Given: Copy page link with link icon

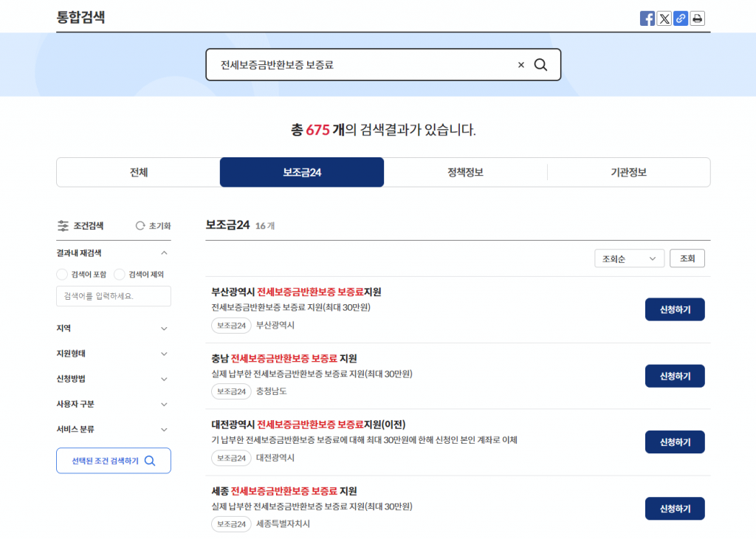Looking at the screenshot, I should 681,19.
